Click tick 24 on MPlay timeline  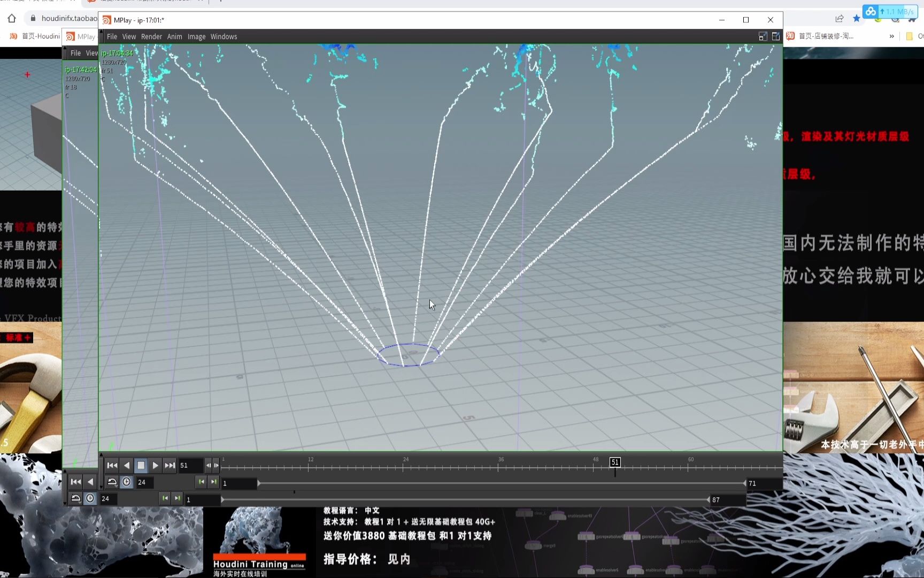click(406, 464)
